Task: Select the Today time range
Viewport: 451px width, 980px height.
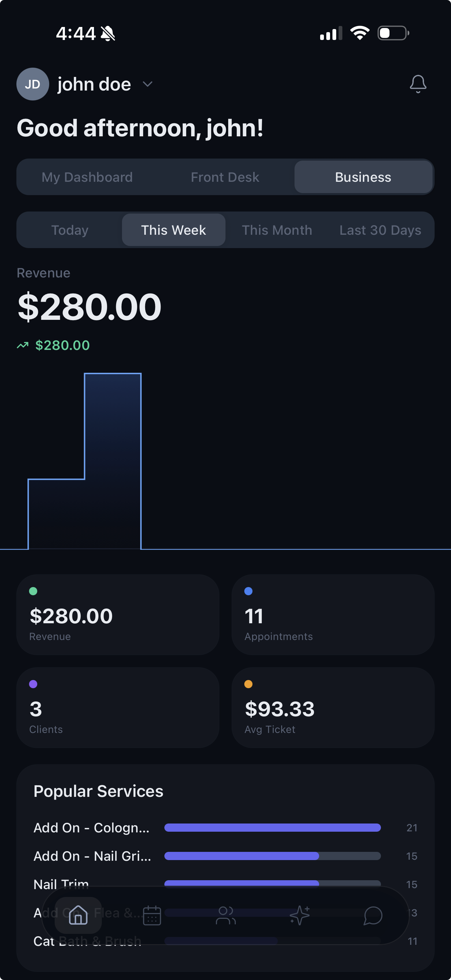Action: click(x=70, y=230)
